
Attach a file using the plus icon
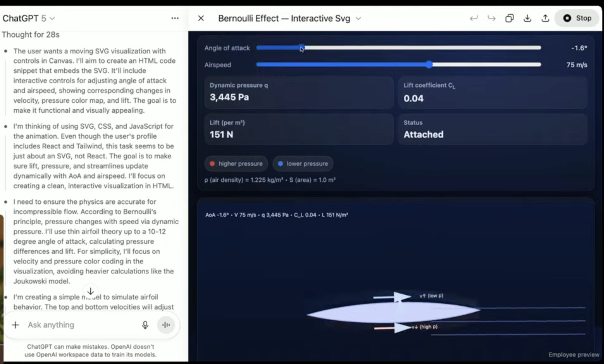point(15,325)
